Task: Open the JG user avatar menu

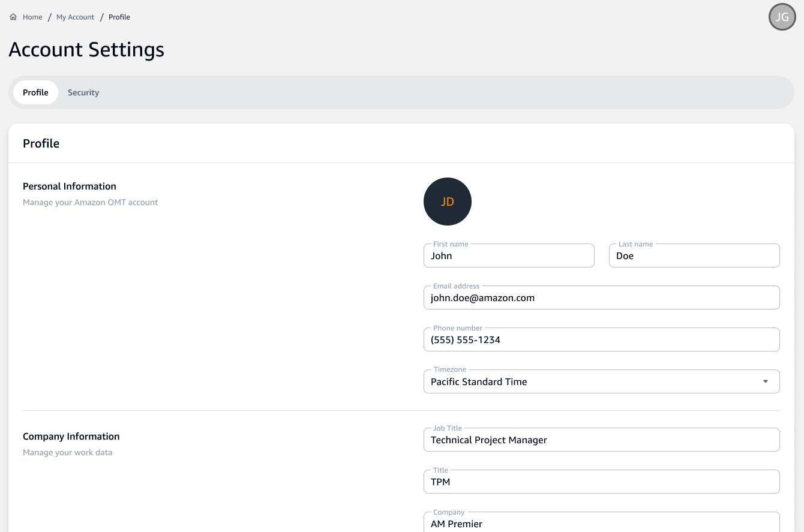Action: point(782,17)
